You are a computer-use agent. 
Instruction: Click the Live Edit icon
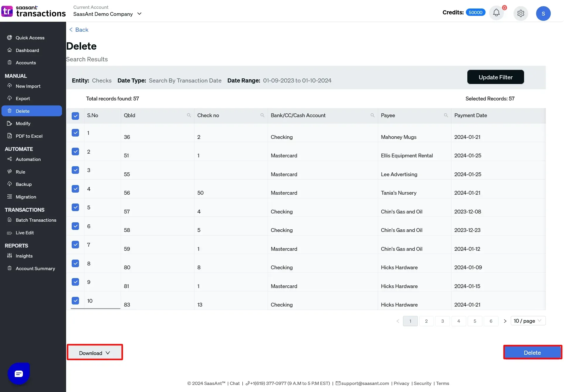(9, 233)
